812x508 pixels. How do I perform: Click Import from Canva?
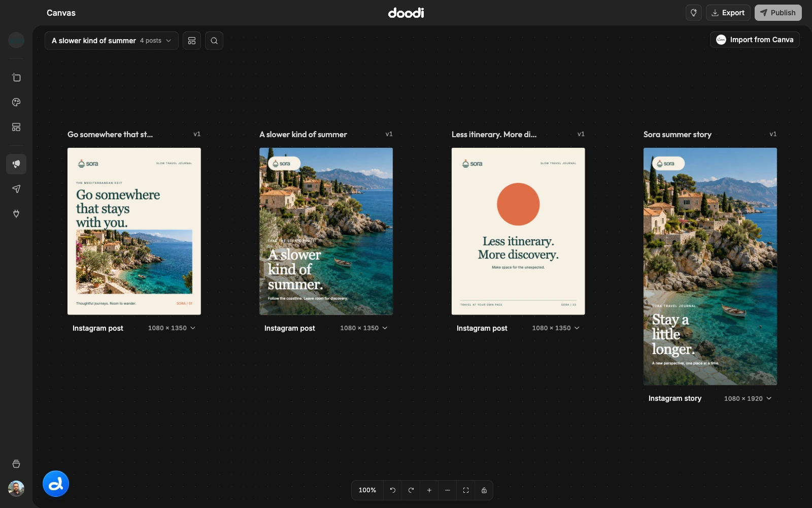click(755, 40)
